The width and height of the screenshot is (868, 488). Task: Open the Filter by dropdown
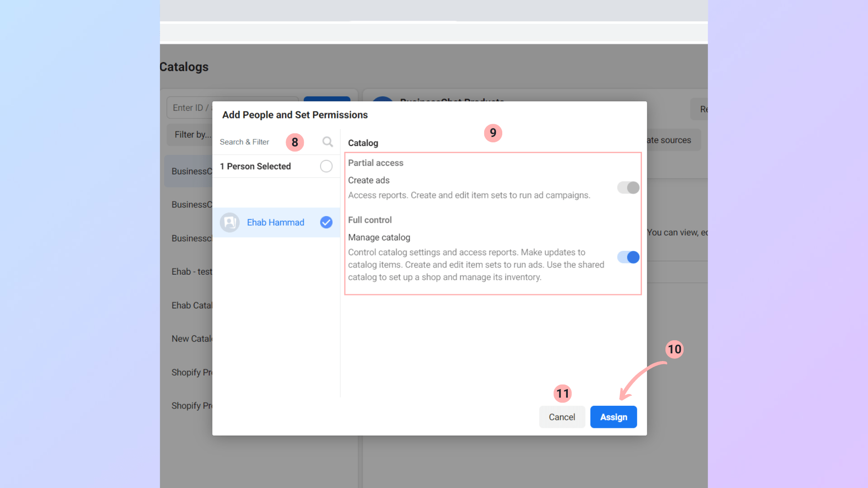point(191,135)
